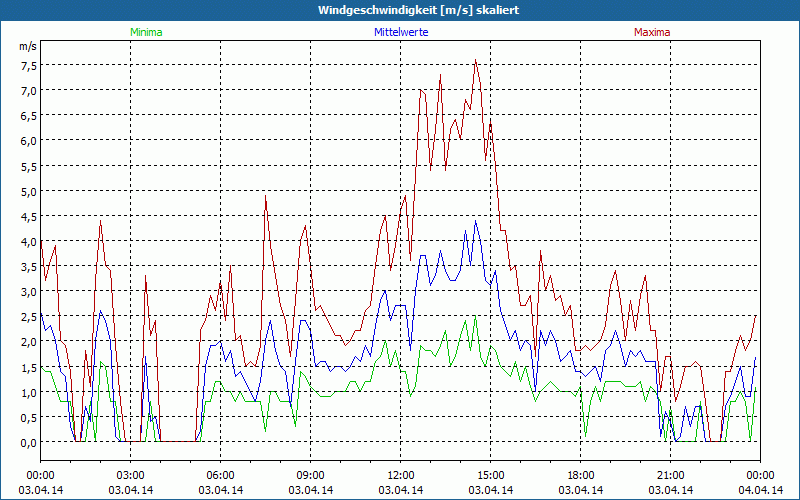Click the blue Mittelwerte legend label
This screenshot has height=500, width=800.
click(400, 32)
